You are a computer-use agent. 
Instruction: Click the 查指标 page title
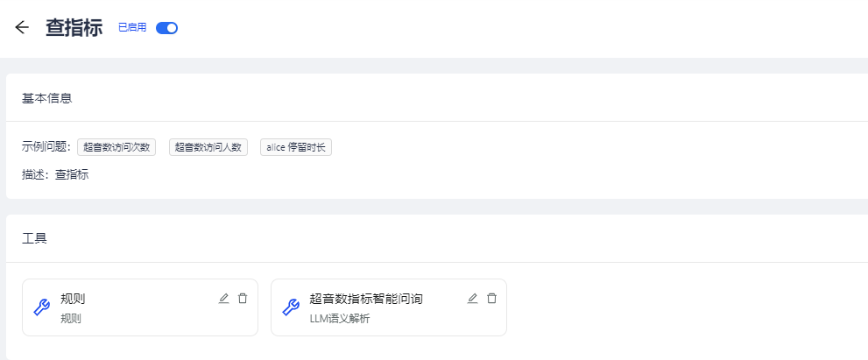tap(74, 28)
